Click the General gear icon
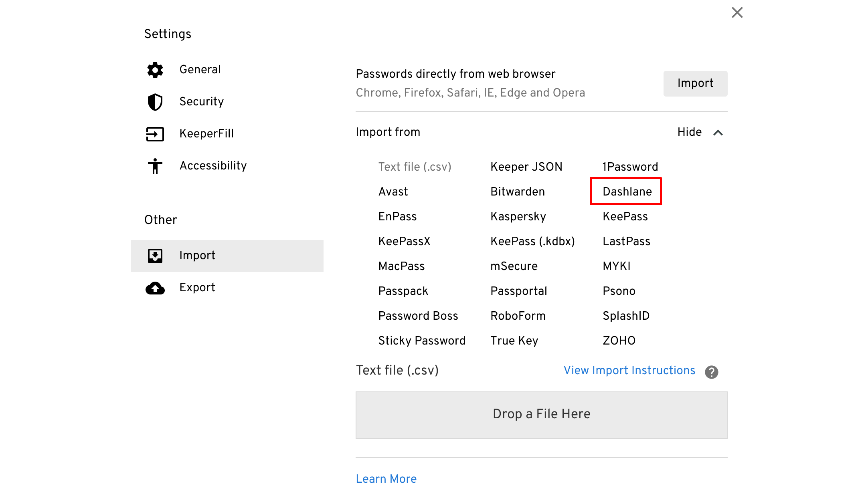The height and width of the screenshot is (504, 866). coord(155,70)
